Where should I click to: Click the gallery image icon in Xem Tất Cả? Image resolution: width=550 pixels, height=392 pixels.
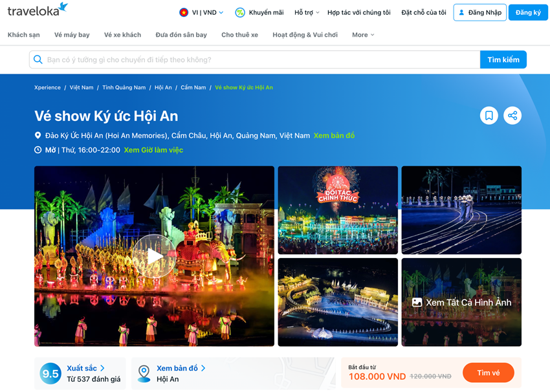(x=417, y=302)
